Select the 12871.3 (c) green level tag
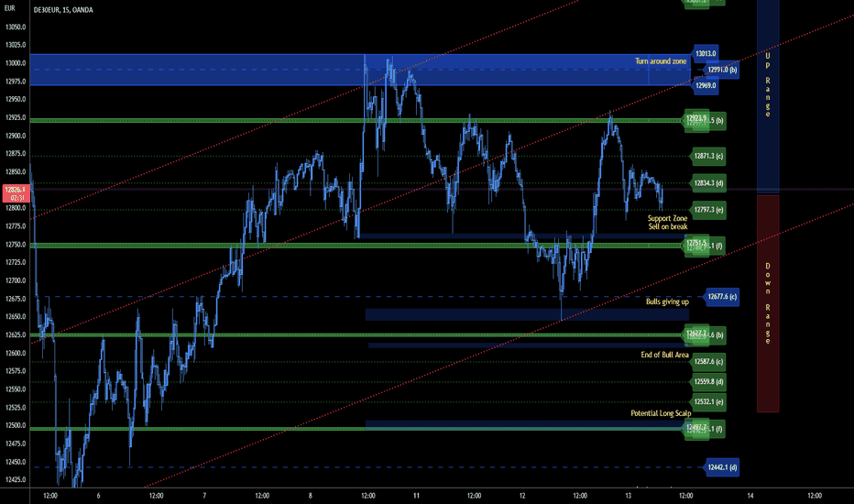Image resolution: width=854 pixels, height=504 pixels. (708, 157)
